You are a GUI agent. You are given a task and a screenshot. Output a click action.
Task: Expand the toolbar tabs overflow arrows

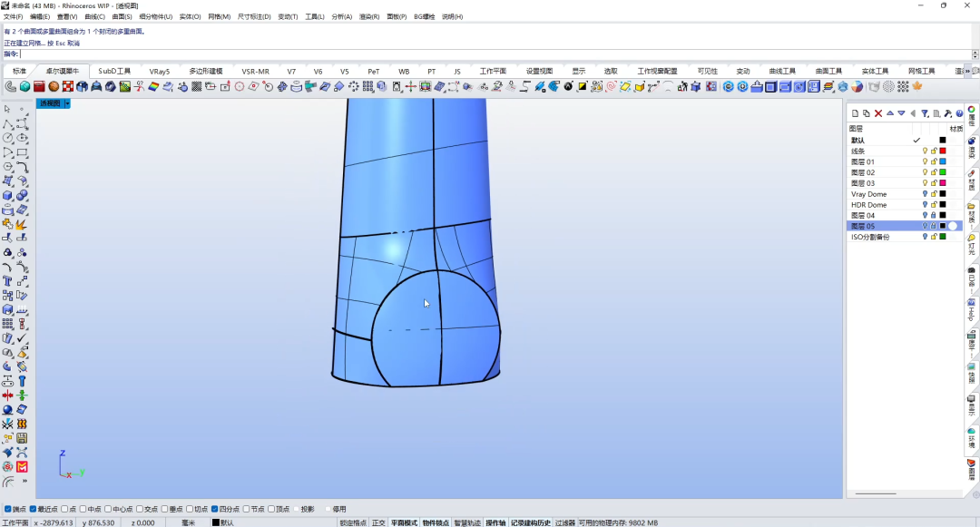968,71
